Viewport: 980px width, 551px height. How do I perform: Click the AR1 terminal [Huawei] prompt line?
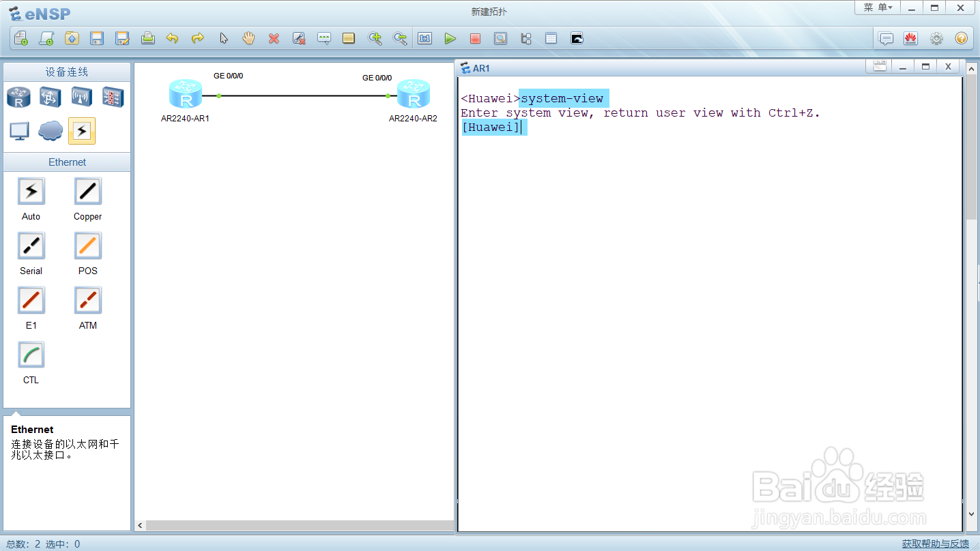491,128
